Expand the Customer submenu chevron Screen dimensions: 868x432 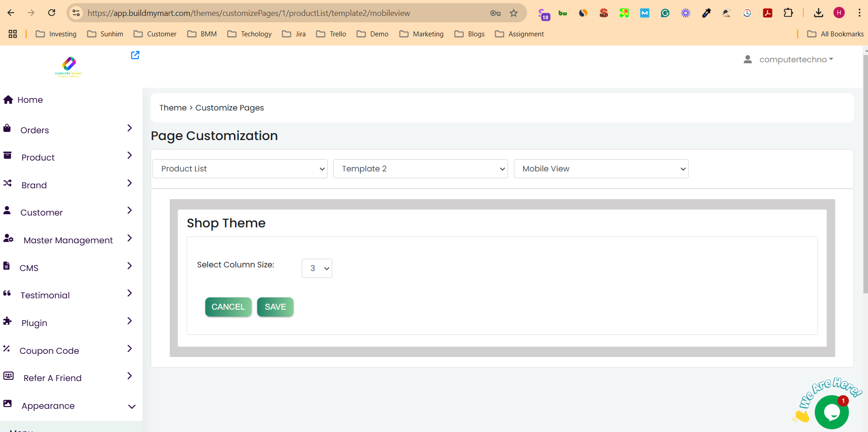(x=130, y=211)
